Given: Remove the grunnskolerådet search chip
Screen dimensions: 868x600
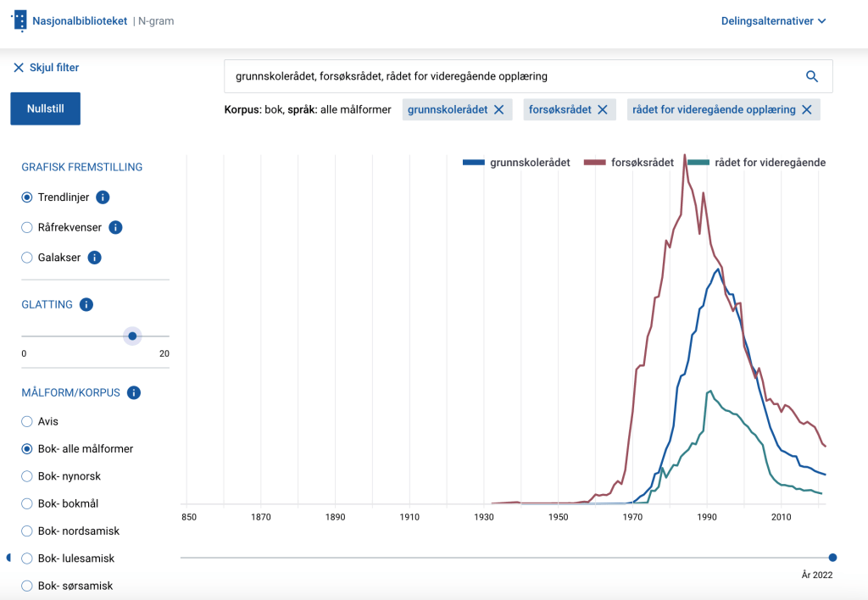Looking at the screenshot, I should 499,109.
